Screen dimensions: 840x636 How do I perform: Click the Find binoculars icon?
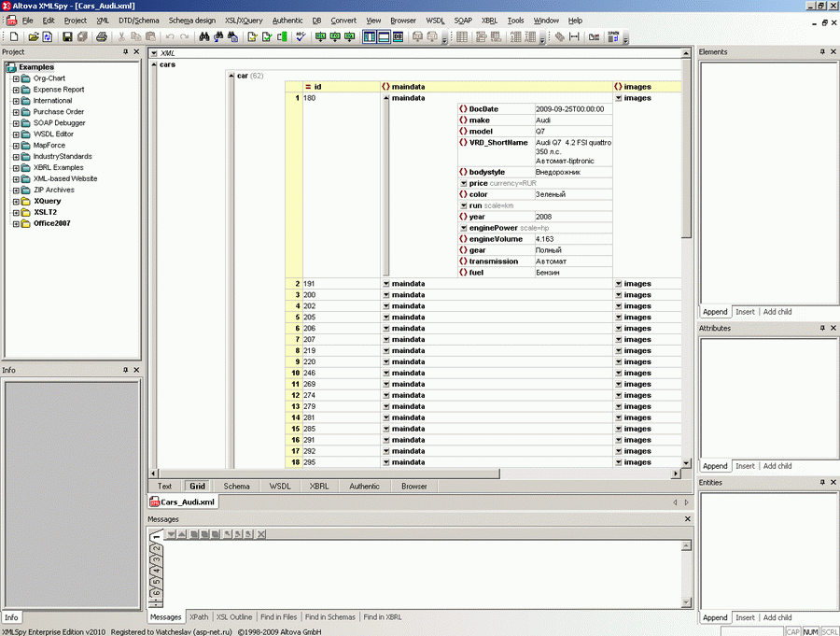click(x=204, y=36)
